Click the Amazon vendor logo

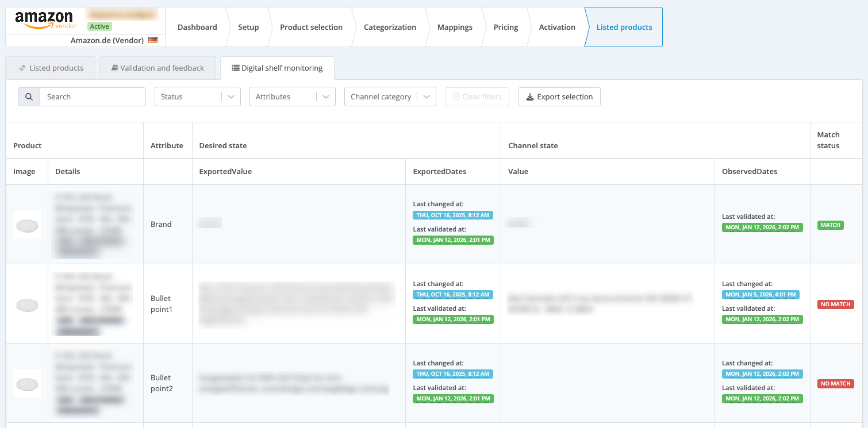45,21
